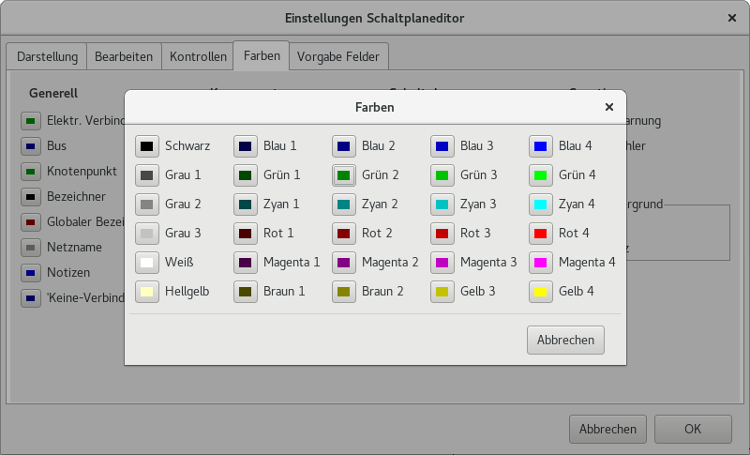Close the Farben color dialog
The height and width of the screenshot is (455, 750).
pyautogui.click(x=609, y=107)
